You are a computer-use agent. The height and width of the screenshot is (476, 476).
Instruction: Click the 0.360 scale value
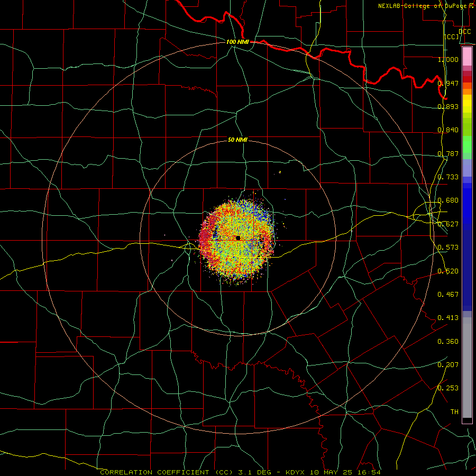(448, 341)
